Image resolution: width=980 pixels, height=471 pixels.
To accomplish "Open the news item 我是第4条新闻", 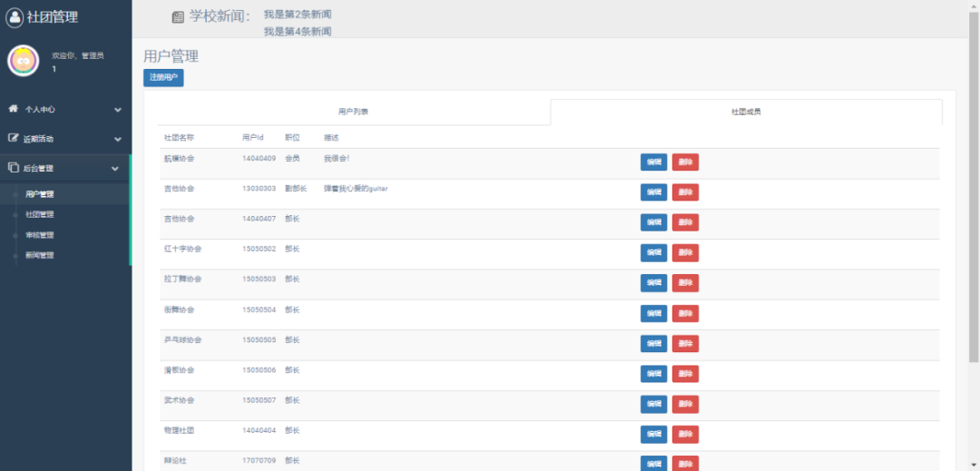I will [298, 31].
